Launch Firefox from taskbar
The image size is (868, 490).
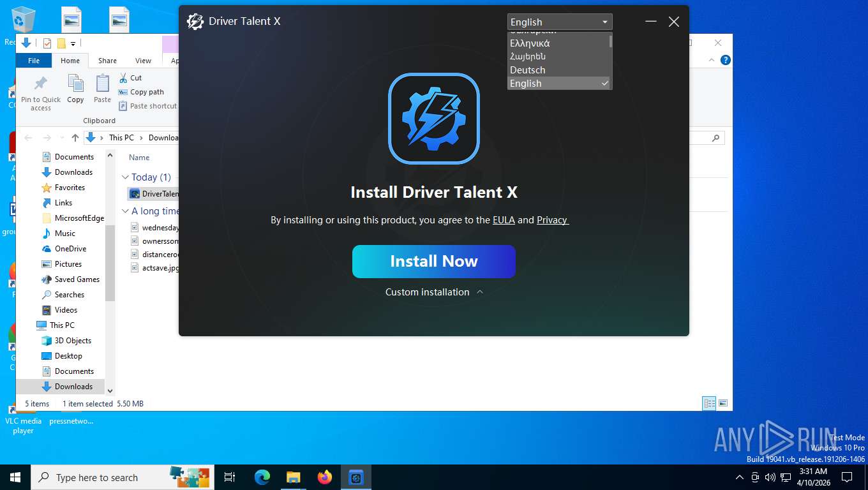[325, 477]
